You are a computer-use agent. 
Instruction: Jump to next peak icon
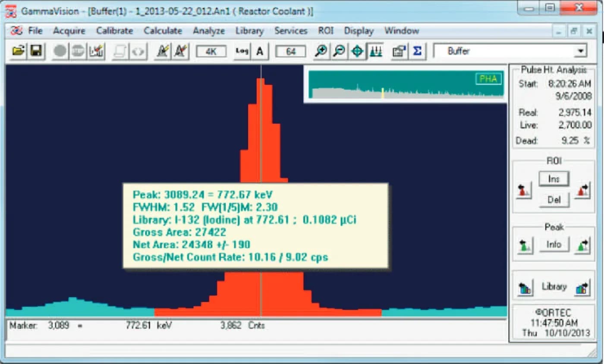582,246
